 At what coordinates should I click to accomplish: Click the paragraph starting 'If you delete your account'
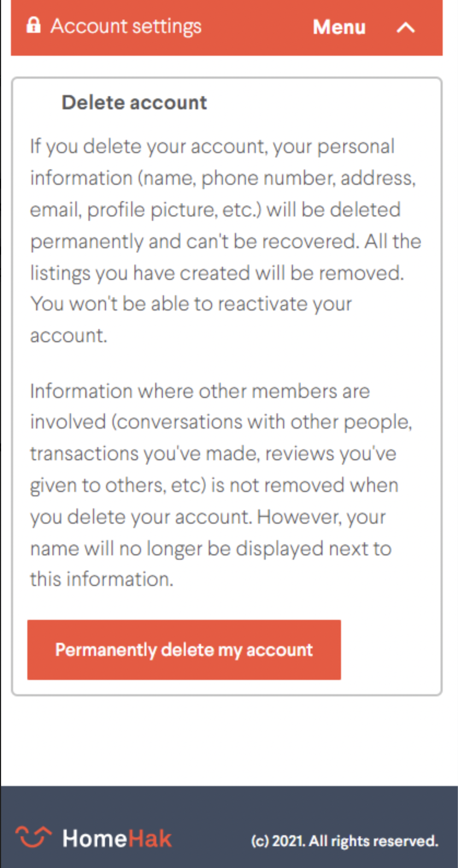pos(226,241)
